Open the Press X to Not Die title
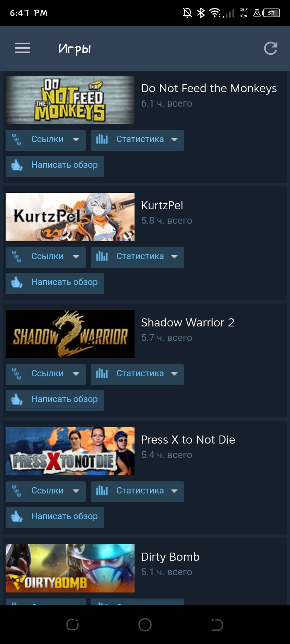The width and height of the screenshot is (290, 644). point(188,440)
